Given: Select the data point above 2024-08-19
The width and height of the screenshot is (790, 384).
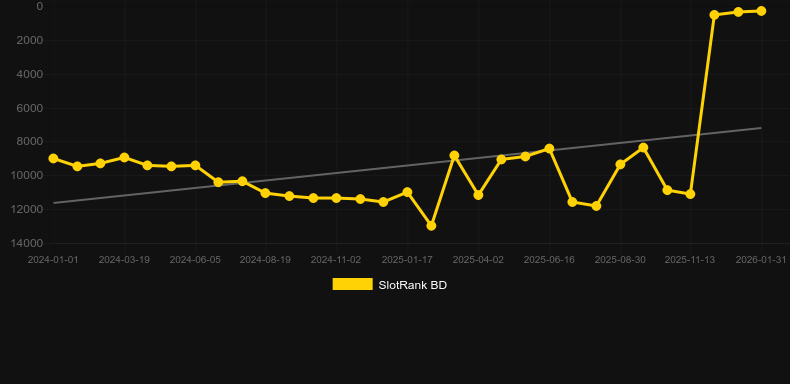Looking at the screenshot, I should pos(266,193).
